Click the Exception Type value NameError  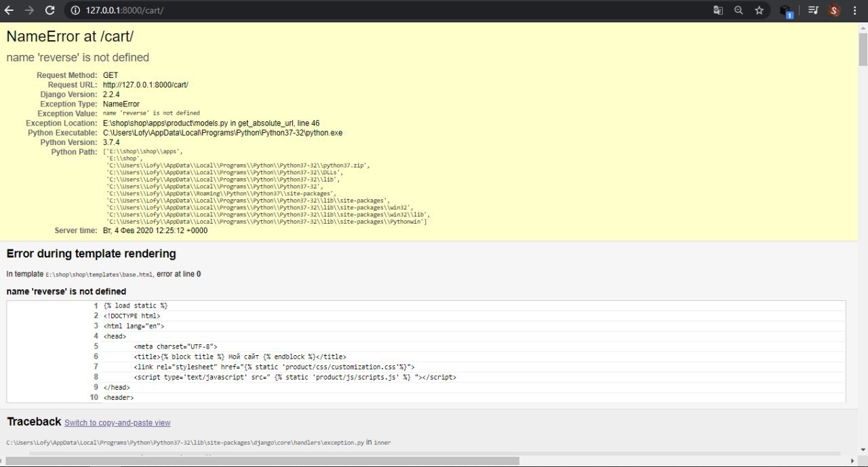tap(121, 104)
